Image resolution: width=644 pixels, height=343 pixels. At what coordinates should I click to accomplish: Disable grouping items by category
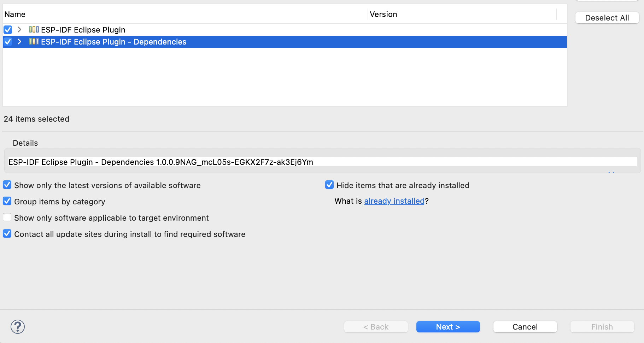(7, 201)
